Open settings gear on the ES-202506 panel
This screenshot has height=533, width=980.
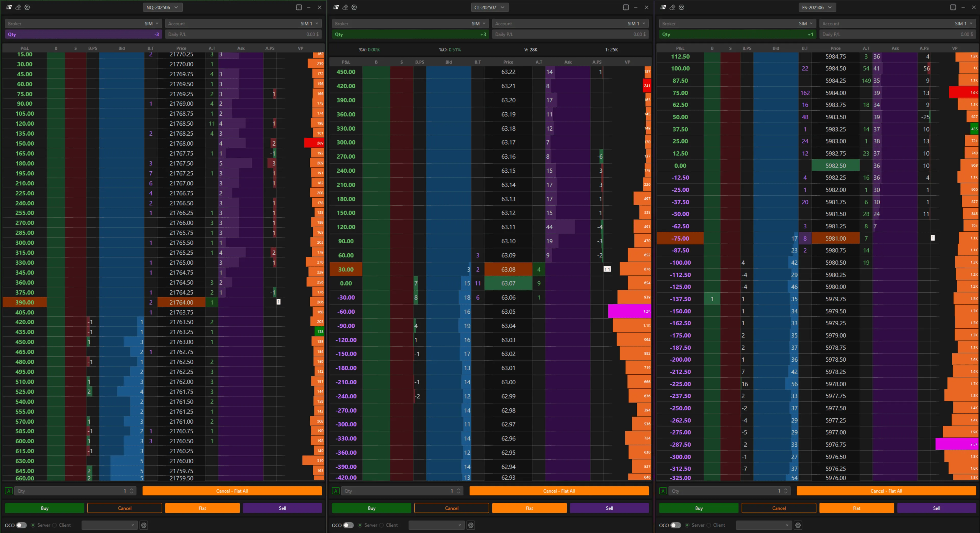click(681, 7)
